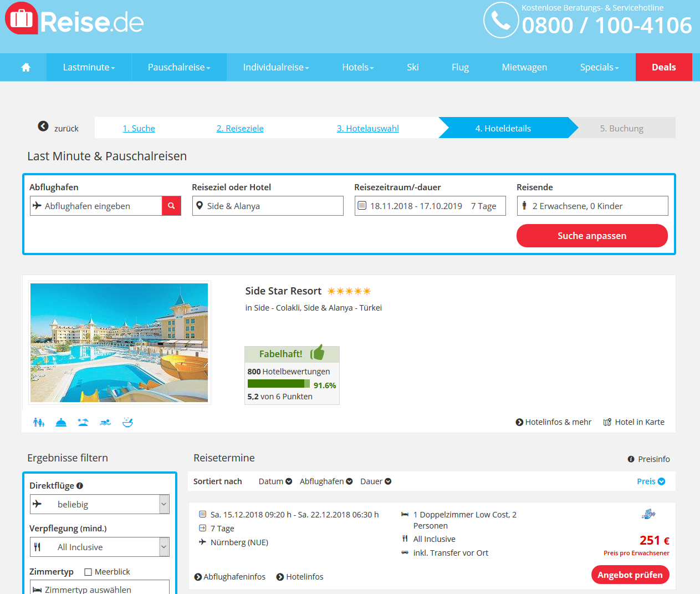
Task: Click the Preisinfo info icon
Action: pyautogui.click(x=631, y=459)
